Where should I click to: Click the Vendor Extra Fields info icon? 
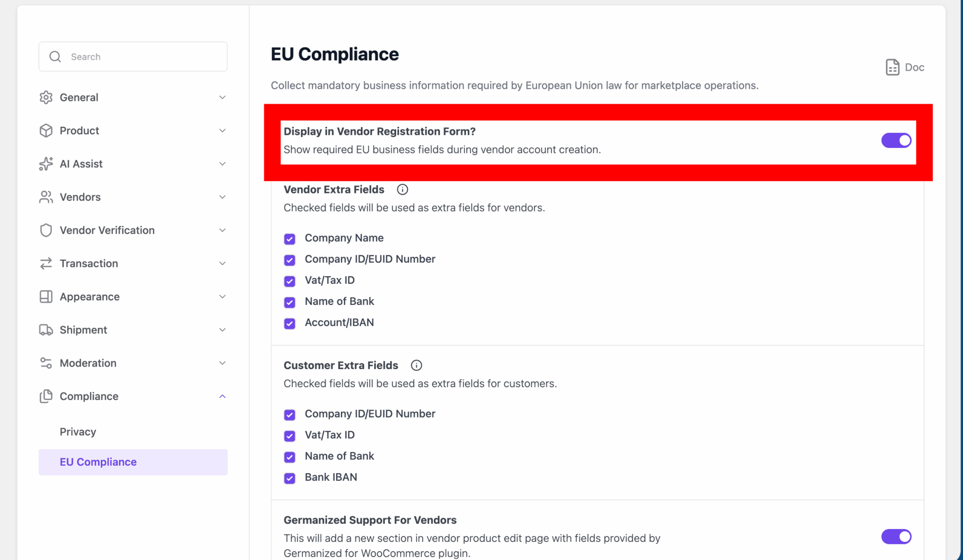click(x=402, y=190)
